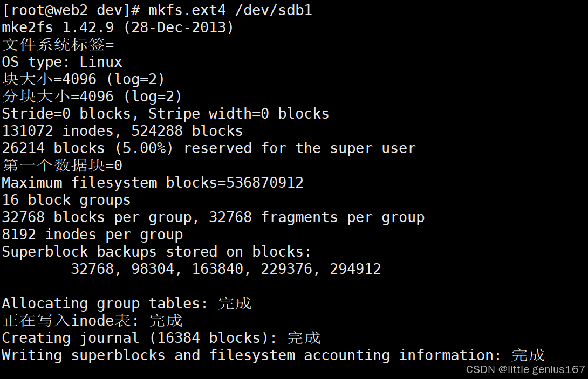This screenshot has width=588, height=379.
Task: Click the 5.00% reserved percentage
Action: click(x=144, y=148)
